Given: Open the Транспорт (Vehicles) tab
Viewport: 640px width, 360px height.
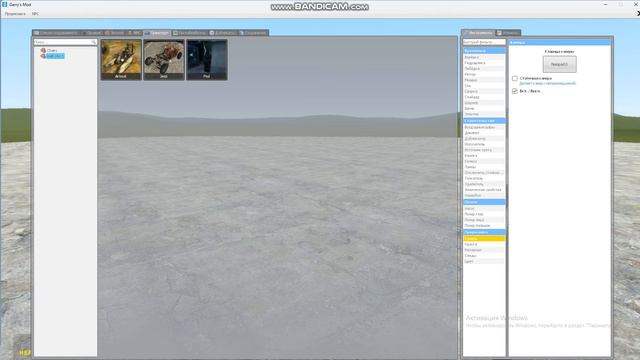Looking at the screenshot, I should coord(157,33).
